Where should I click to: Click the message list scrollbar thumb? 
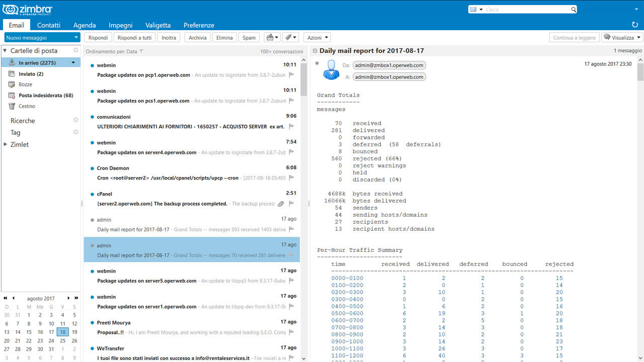303,79
